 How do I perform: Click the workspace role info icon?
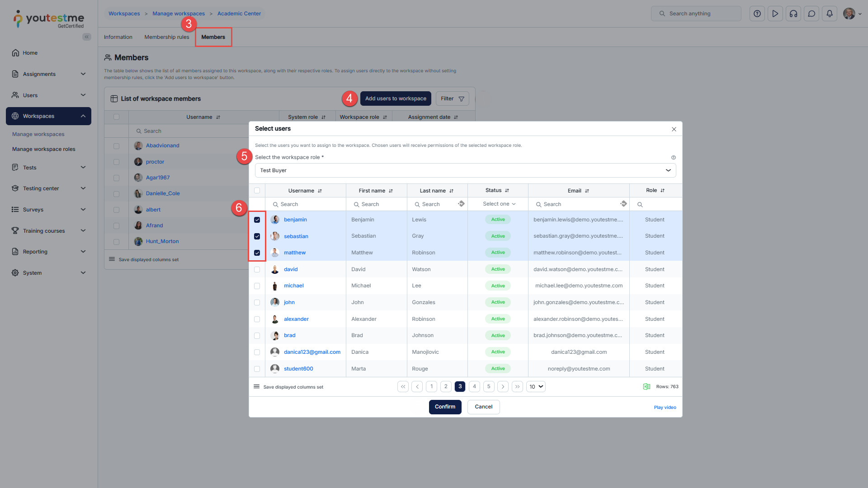click(x=674, y=158)
